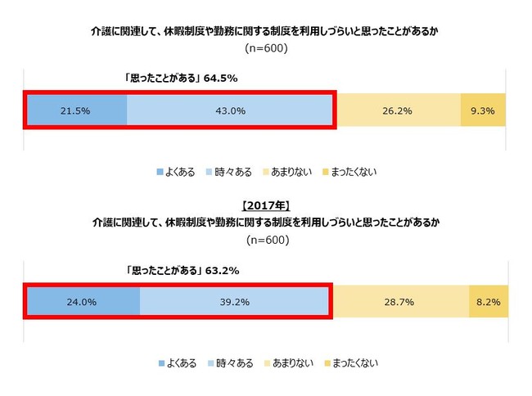The height and width of the screenshot is (396, 532).
Task: Click the 21.5% dark blue bar segment
Action: coord(77,110)
